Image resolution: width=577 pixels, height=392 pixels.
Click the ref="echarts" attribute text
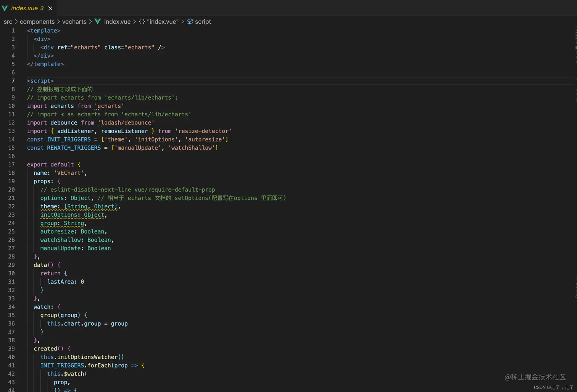pos(79,47)
